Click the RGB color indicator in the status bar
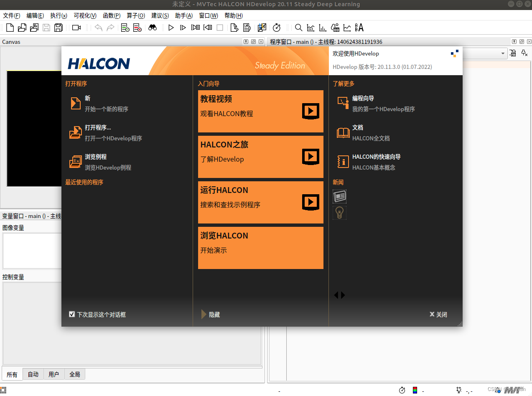The image size is (532, 396). pos(415,390)
